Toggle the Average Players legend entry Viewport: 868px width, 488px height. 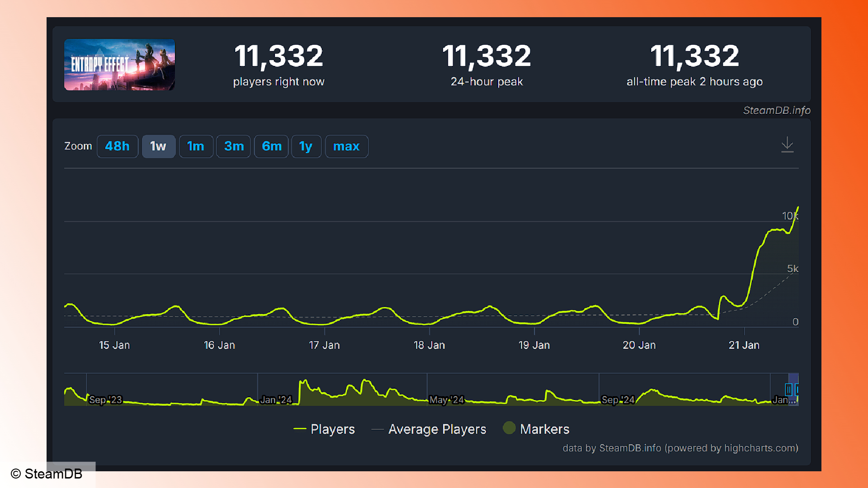pos(429,429)
